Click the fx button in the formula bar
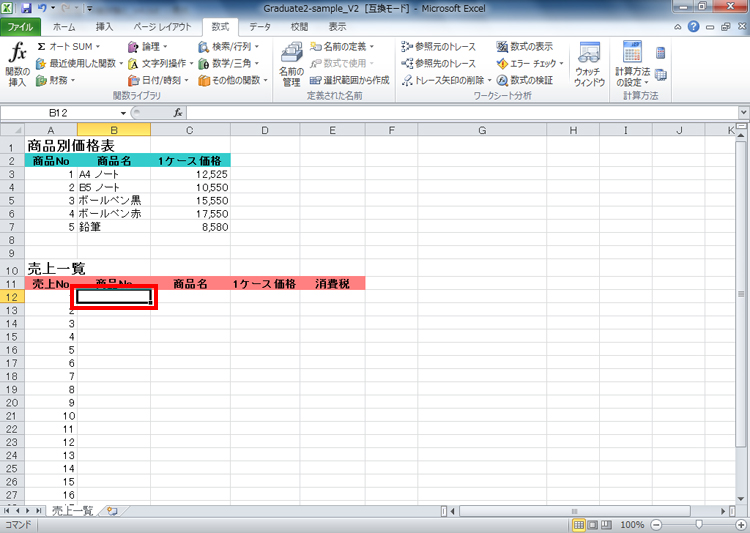The width and height of the screenshot is (750, 533). click(x=178, y=113)
